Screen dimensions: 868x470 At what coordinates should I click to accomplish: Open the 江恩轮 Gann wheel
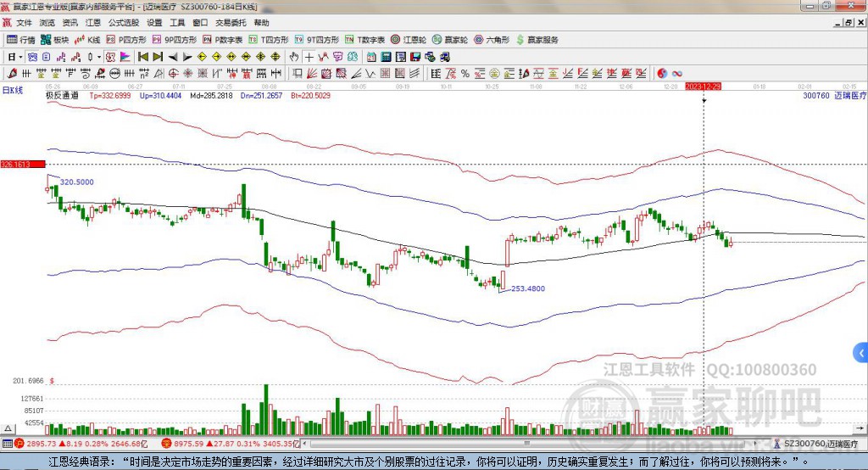pos(408,40)
